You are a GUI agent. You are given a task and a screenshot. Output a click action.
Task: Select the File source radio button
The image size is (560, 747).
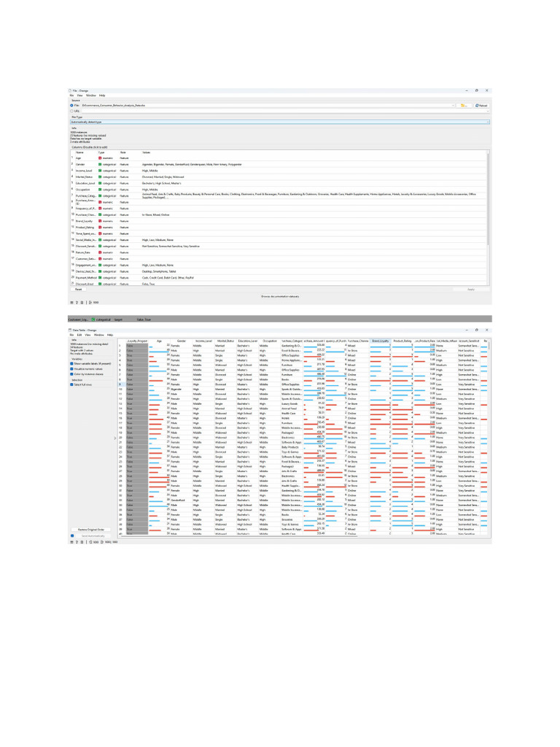tap(71, 106)
